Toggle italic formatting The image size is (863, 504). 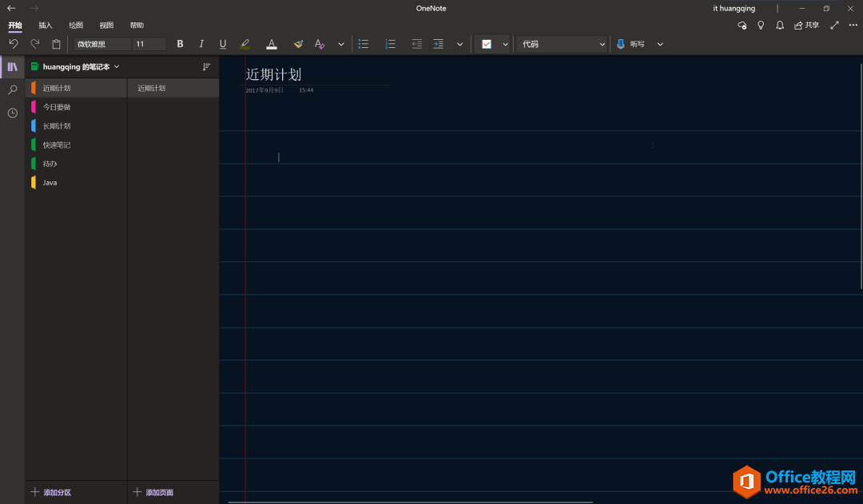coord(201,44)
